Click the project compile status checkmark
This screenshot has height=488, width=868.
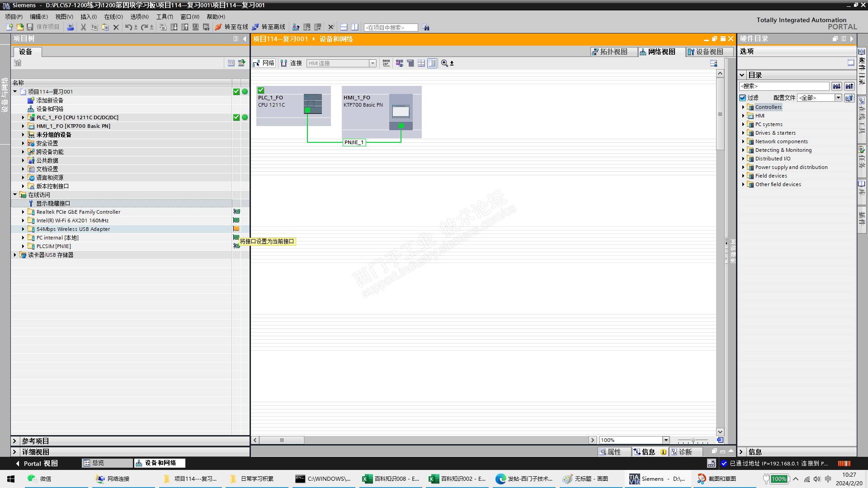pos(236,92)
